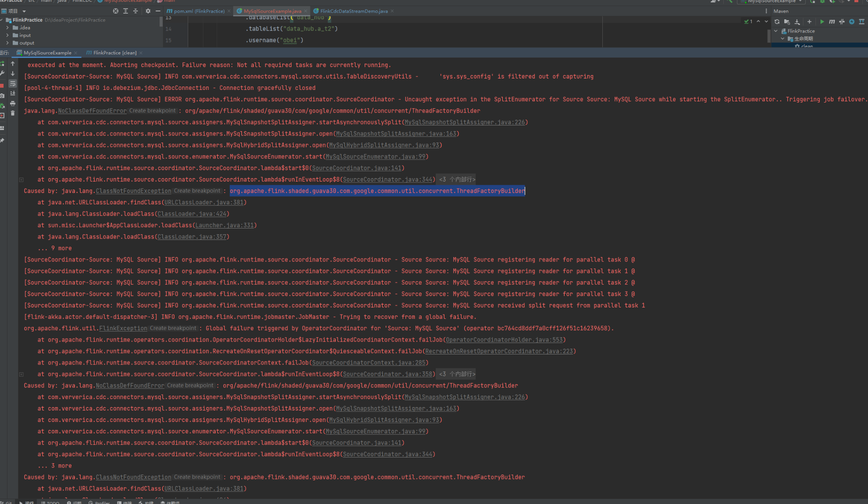Select the clean lifecycle goal in Maven
868x504 pixels.
click(807, 46)
